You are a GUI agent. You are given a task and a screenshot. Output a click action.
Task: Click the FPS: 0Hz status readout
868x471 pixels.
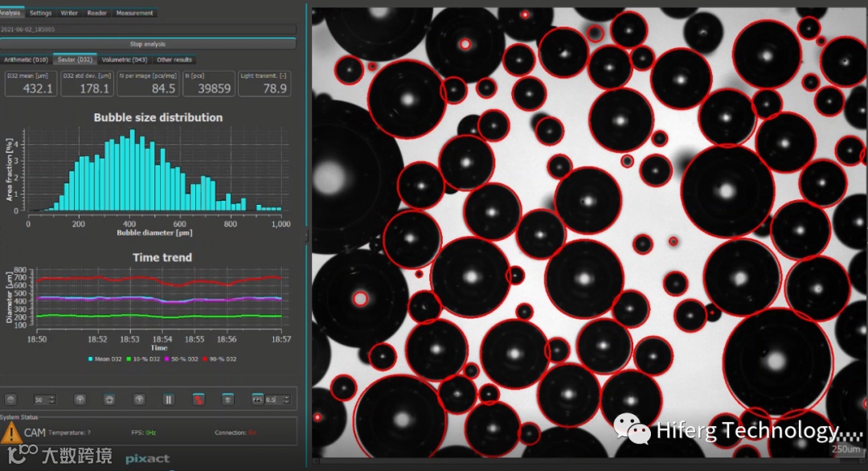[x=143, y=432]
